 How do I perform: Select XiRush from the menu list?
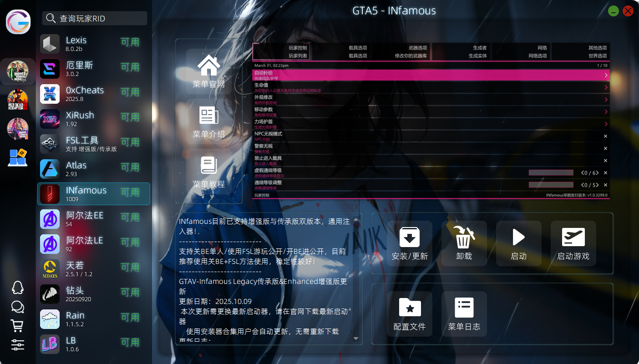(93, 119)
